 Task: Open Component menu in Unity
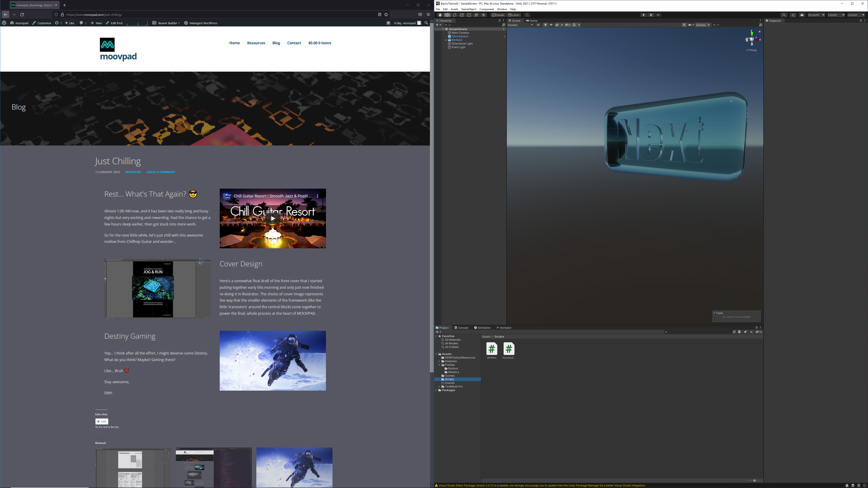tap(487, 9)
